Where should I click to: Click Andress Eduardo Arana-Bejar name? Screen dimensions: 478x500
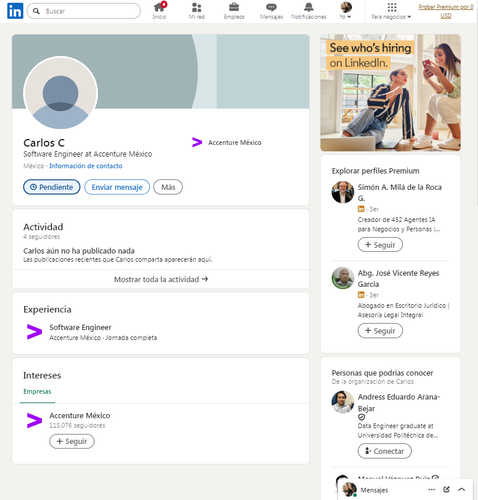pyautogui.click(x=399, y=402)
